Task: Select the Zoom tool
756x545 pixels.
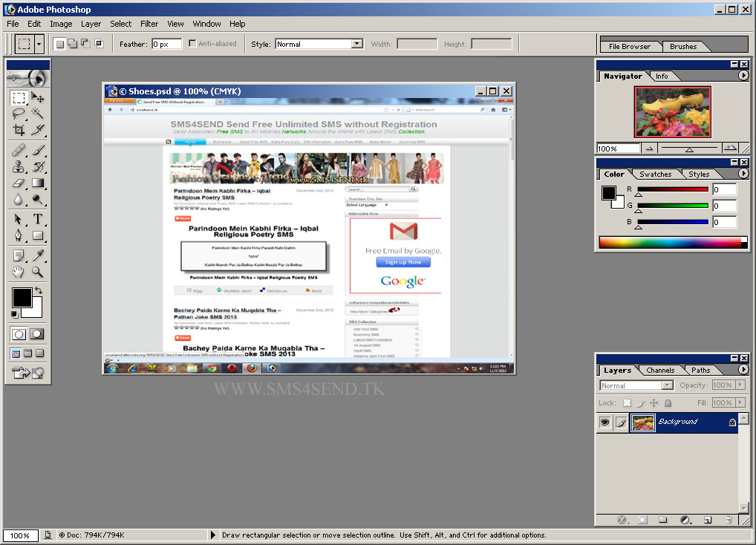Action: [x=38, y=272]
